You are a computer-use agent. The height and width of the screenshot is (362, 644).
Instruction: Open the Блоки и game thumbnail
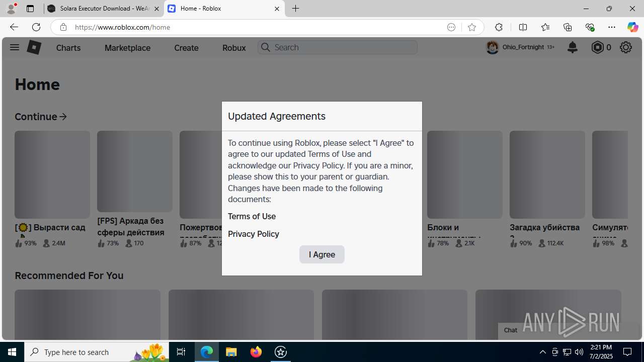tap(465, 174)
